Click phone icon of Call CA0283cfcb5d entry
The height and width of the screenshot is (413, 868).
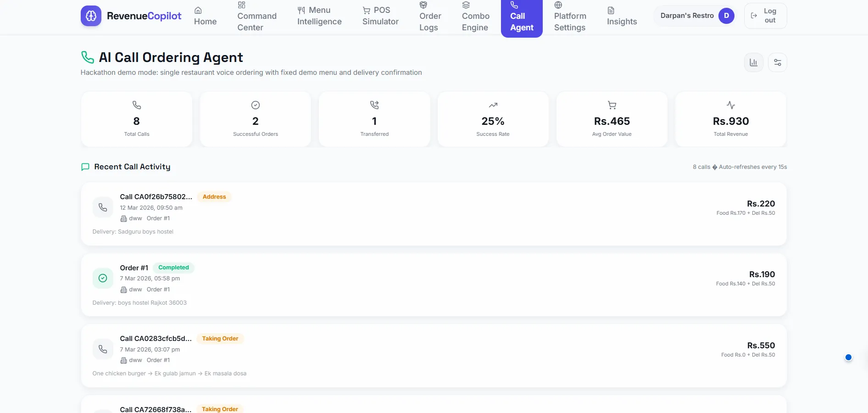103,349
